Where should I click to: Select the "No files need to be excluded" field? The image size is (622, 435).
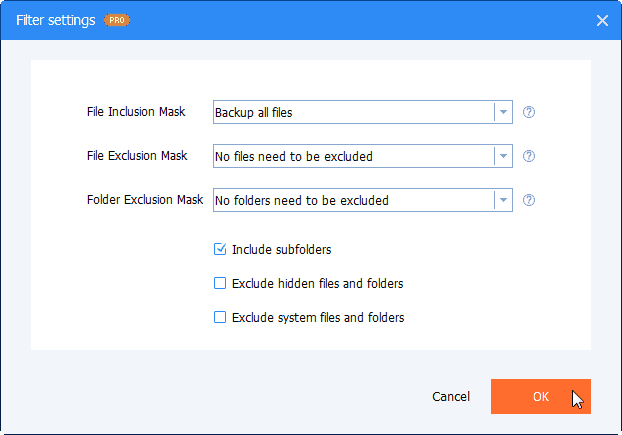coord(353,156)
